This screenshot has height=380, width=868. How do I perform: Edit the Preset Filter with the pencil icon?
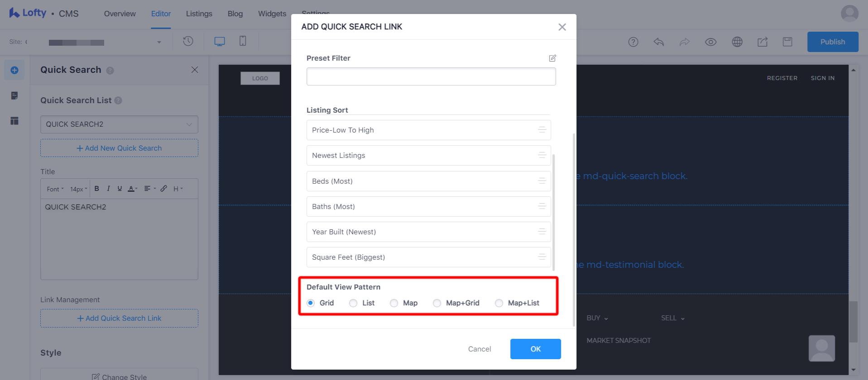(552, 58)
